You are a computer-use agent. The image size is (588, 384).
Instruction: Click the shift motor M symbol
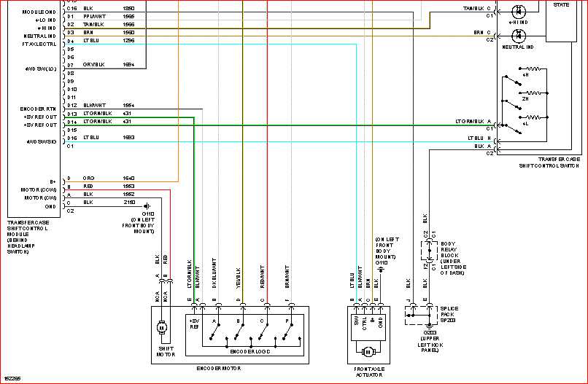(x=163, y=328)
